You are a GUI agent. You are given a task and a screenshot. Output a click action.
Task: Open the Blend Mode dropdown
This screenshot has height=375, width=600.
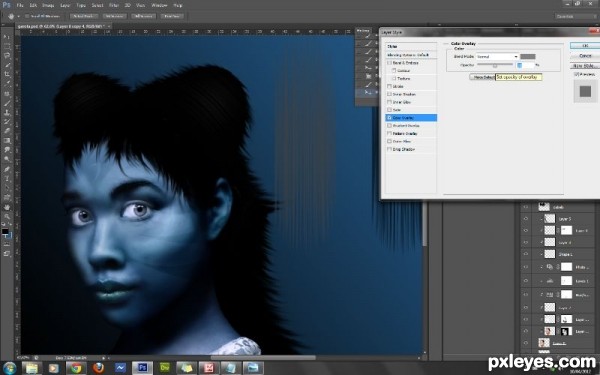497,57
